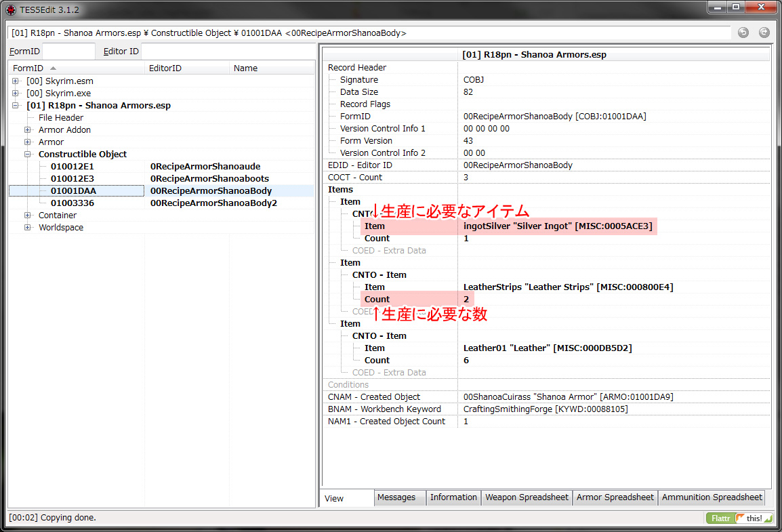Expand the Worldspace group
The image size is (782, 532).
pos(28,227)
